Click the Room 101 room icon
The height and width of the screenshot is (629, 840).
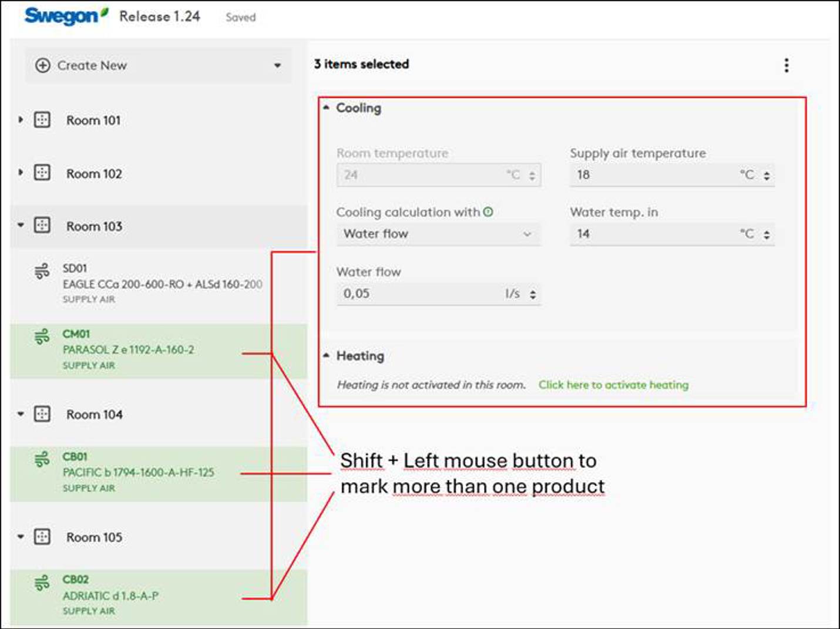(42, 120)
